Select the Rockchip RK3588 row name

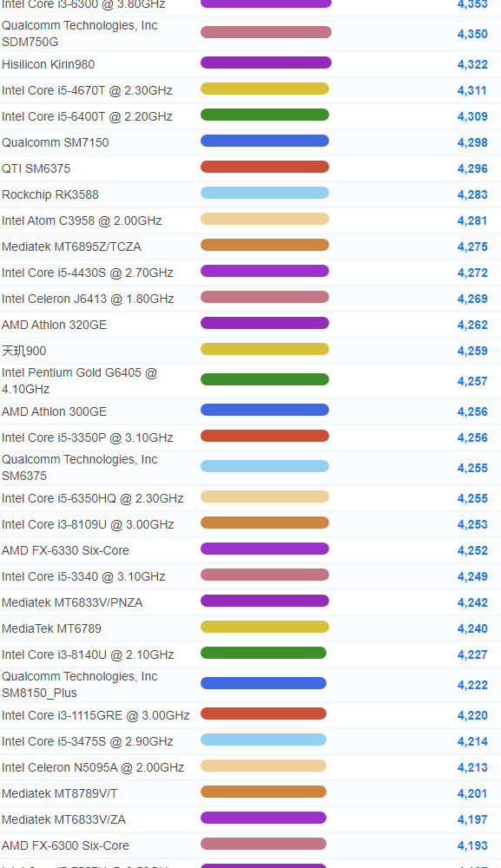(50, 194)
